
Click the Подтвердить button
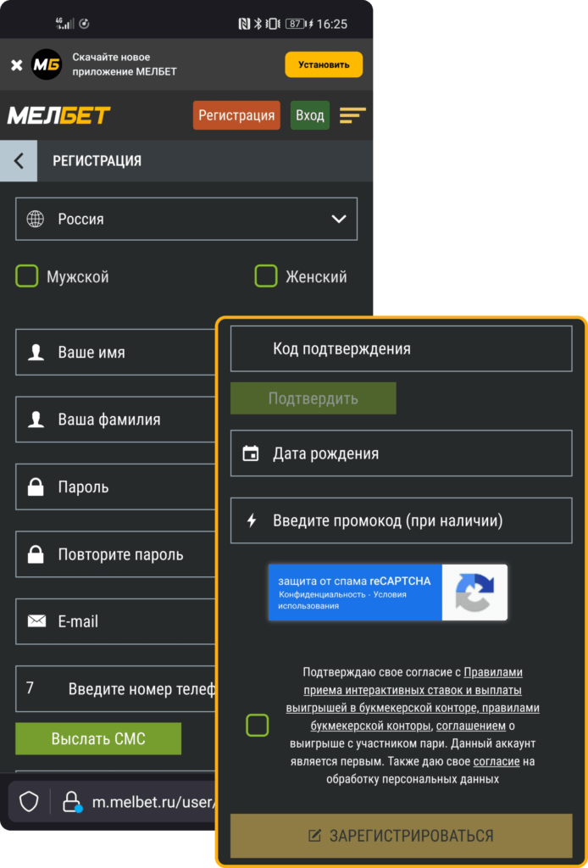313,398
